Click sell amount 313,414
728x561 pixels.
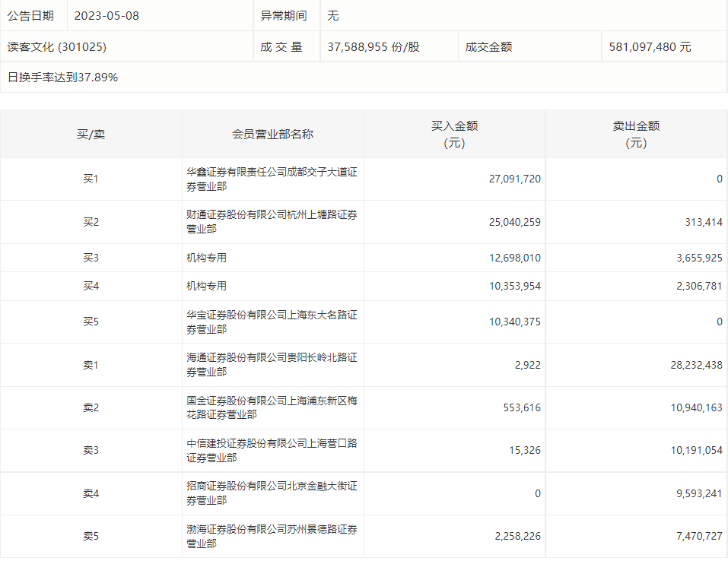[x=704, y=222]
